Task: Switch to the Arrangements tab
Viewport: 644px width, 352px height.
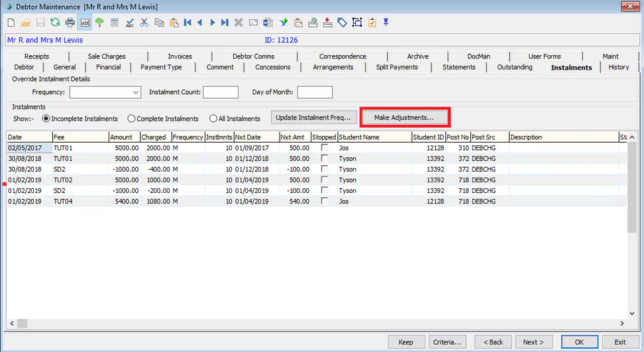Action: [x=333, y=67]
